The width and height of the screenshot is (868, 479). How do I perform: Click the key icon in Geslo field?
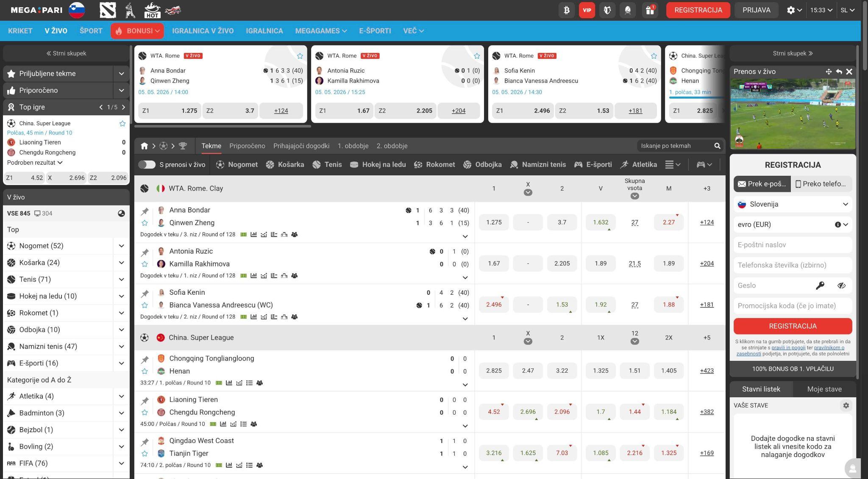click(820, 285)
